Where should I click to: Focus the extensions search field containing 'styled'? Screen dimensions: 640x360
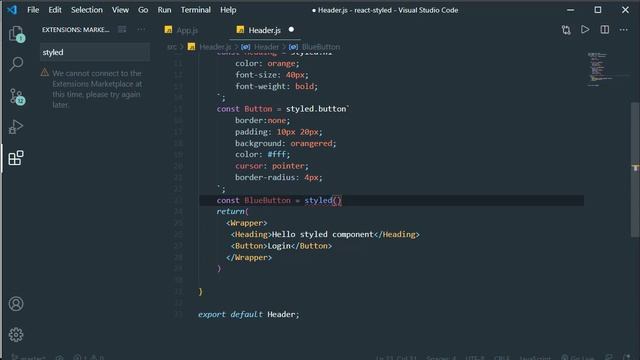click(x=95, y=52)
